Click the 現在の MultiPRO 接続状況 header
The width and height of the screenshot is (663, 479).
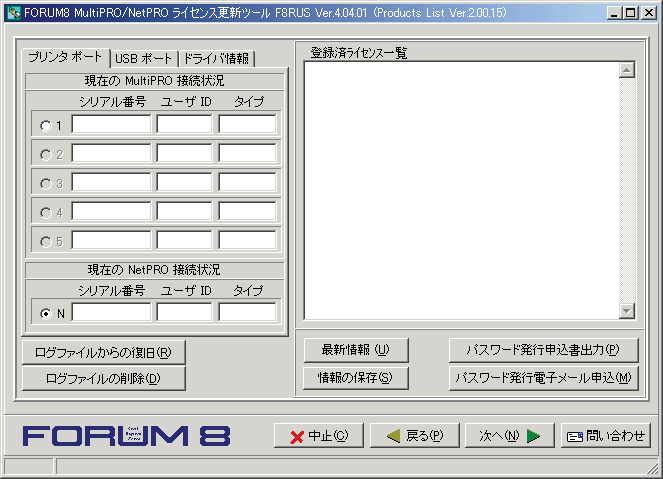pyautogui.click(x=154, y=81)
